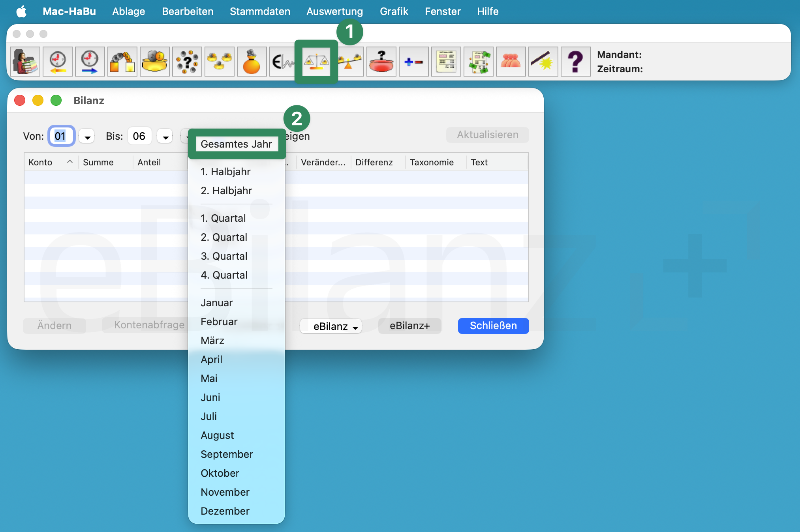Click the Bis month input field
The height and width of the screenshot is (532, 800).
coord(140,136)
